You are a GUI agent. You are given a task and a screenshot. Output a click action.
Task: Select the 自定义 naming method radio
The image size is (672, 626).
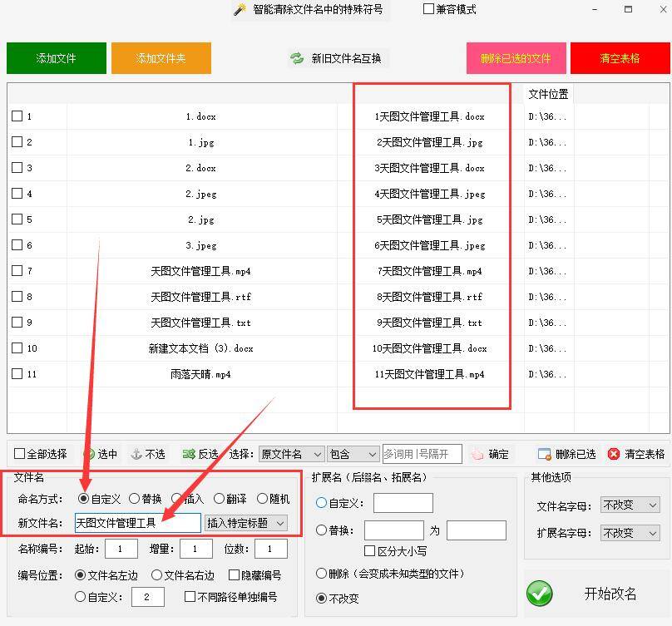tap(83, 499)
